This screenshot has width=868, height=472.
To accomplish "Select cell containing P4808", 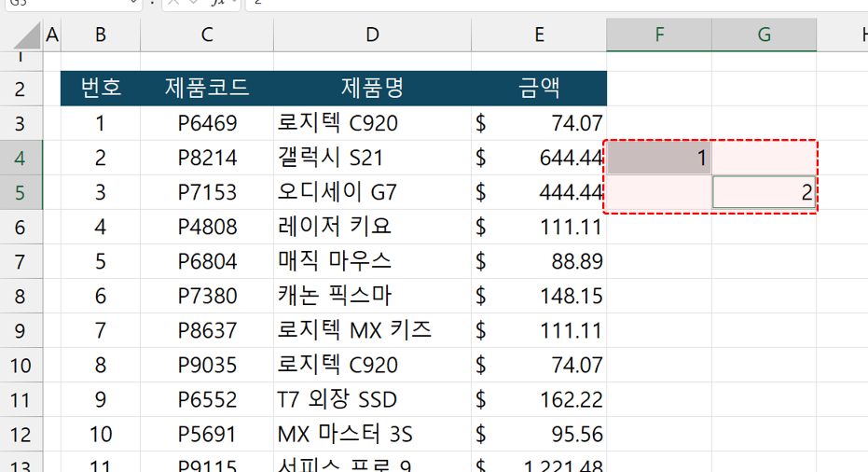I will click(206, 227).
